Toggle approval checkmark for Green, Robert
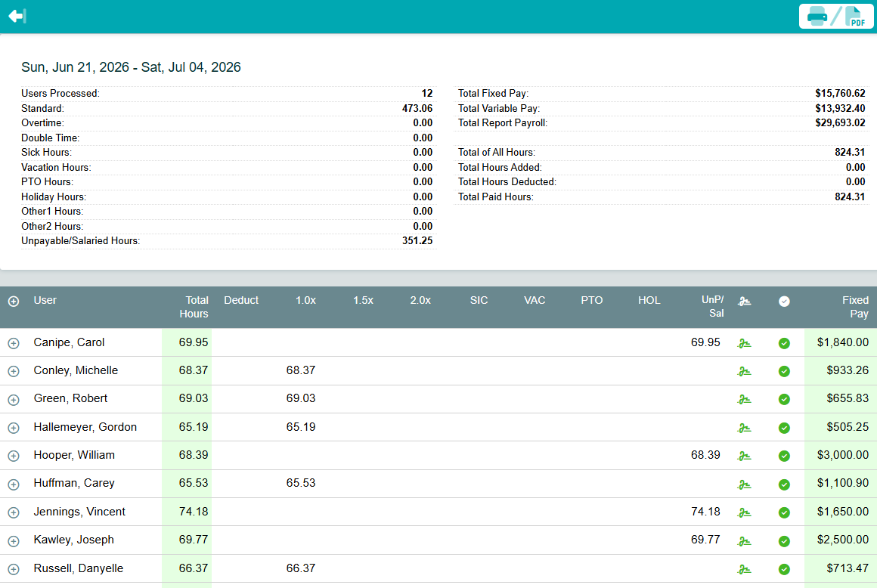The height and width of the screenshot is (588, 877). coord(784,400)
